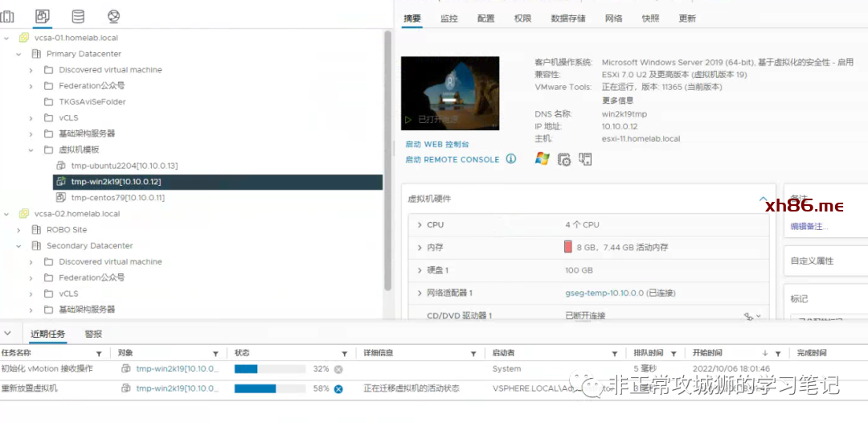Switch to the Storage inventory view icon
Image resolution: width=868 pixels, height=423 pixels.
(78, 16)
